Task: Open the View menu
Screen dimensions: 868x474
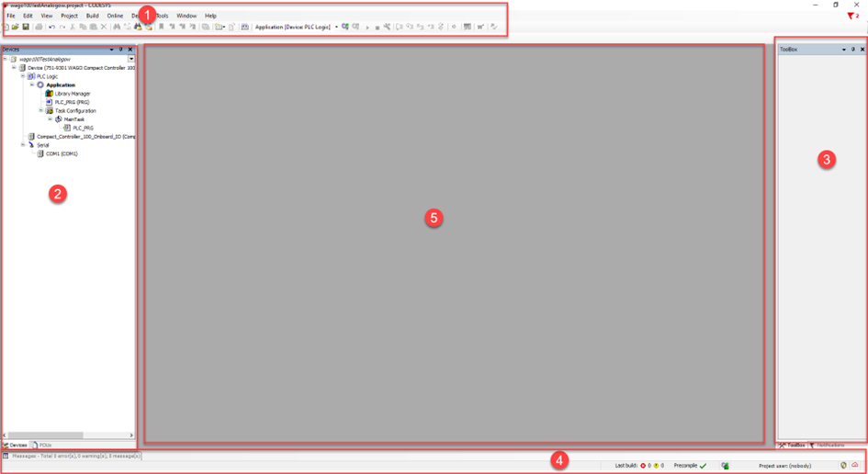Action: coord(47,16)
